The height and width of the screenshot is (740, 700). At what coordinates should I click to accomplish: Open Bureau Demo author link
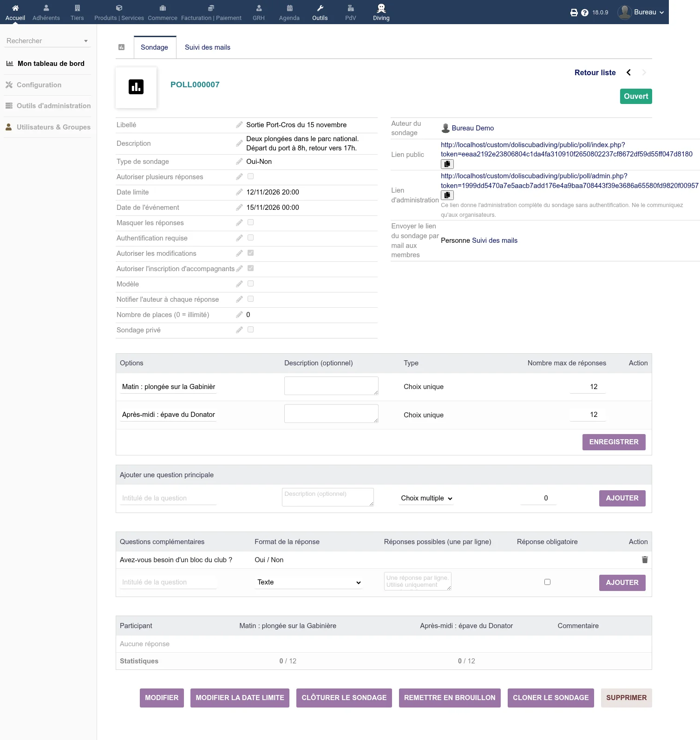[472, 128]
